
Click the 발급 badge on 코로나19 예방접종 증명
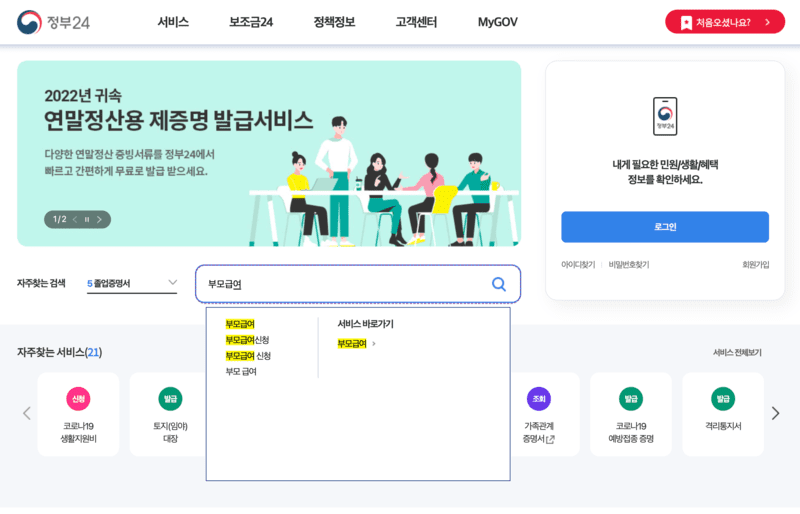(631, 399)
